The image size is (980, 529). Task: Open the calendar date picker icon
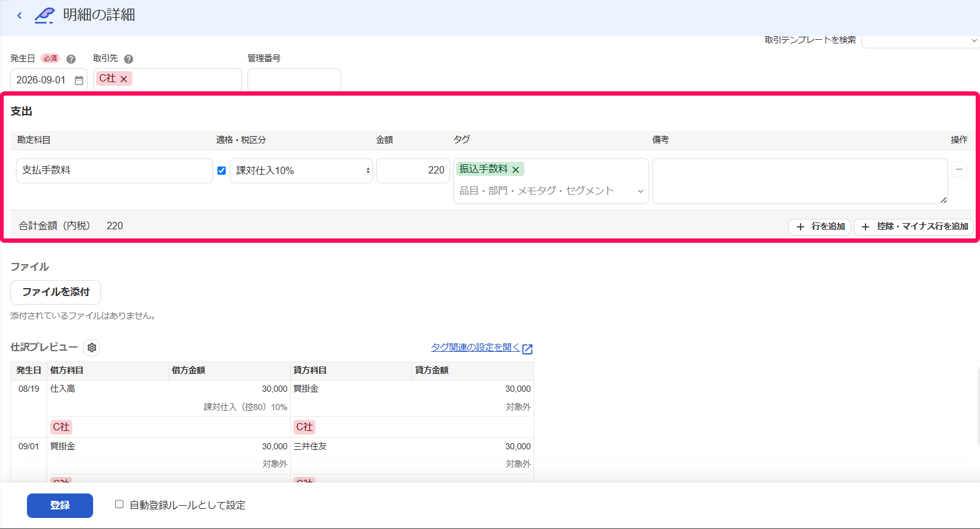(79, 80)
